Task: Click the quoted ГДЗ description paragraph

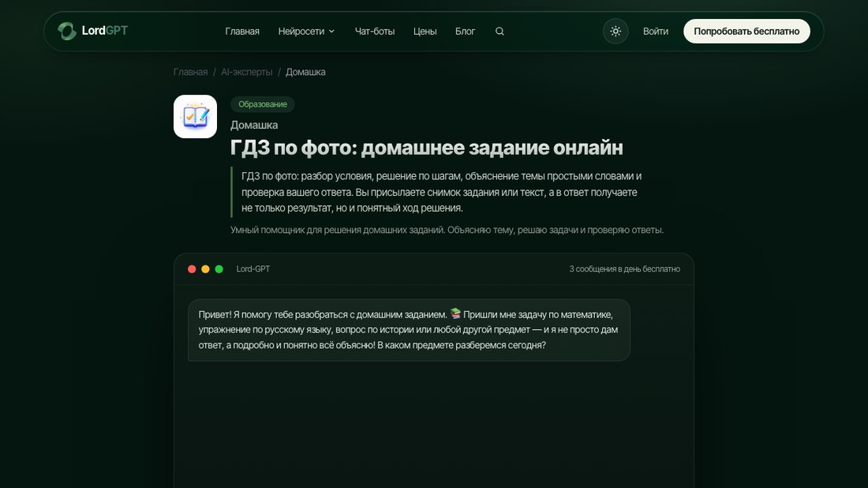Action: [x=441, y=192]
